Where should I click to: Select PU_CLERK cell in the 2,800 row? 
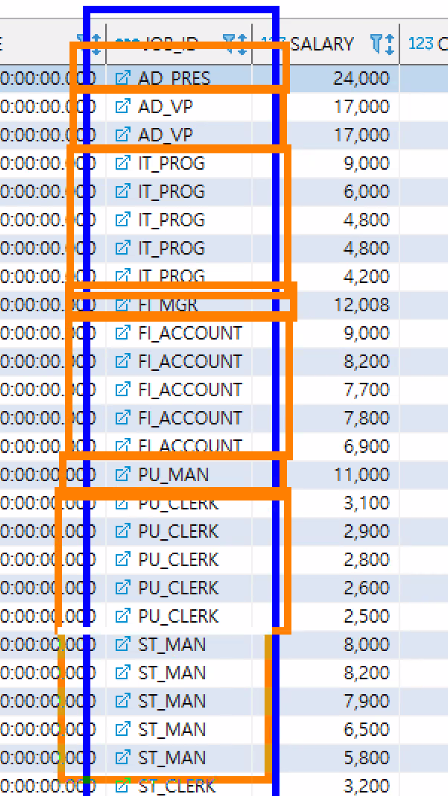pos(179,559)
